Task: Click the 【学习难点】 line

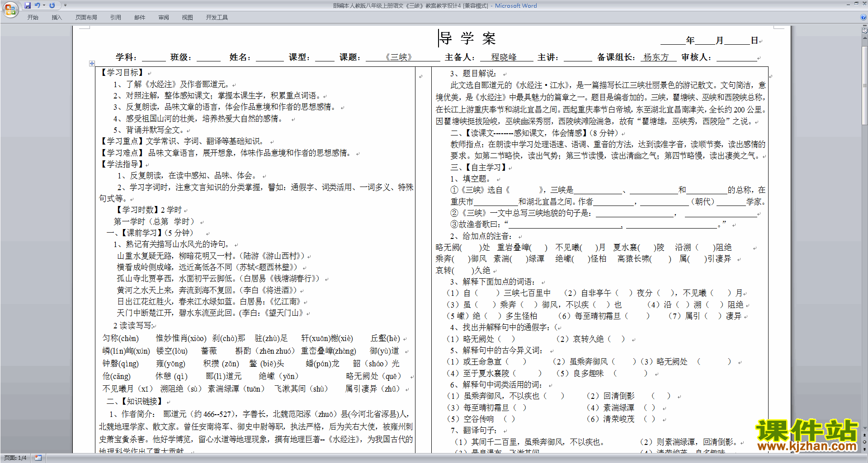Action: click(x=226, y=153)
